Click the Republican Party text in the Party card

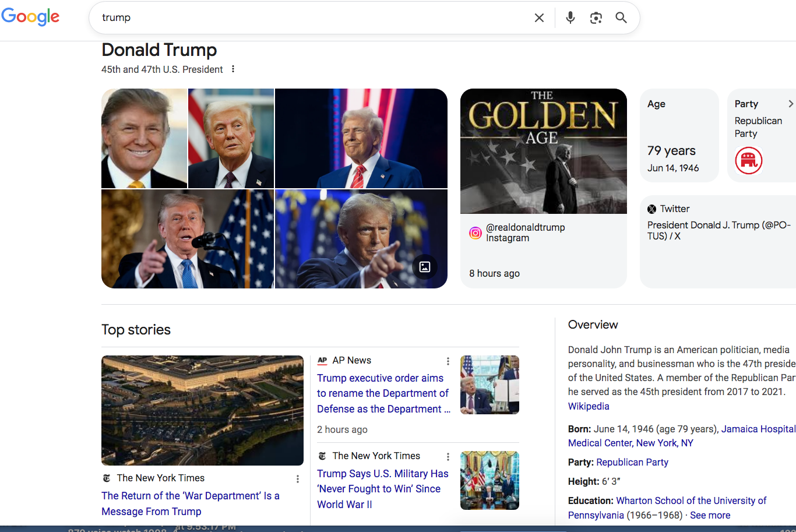coord(758,127)
